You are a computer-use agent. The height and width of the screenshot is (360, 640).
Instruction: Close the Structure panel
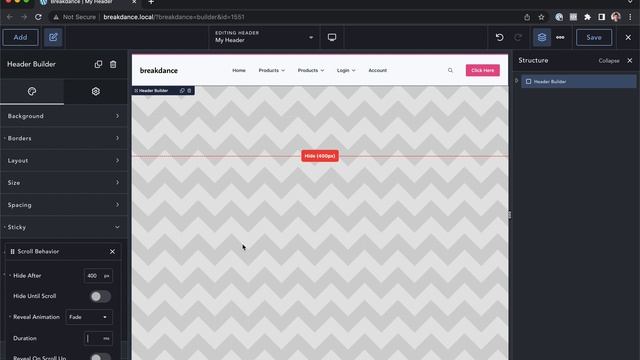click(x=630, y=60)
